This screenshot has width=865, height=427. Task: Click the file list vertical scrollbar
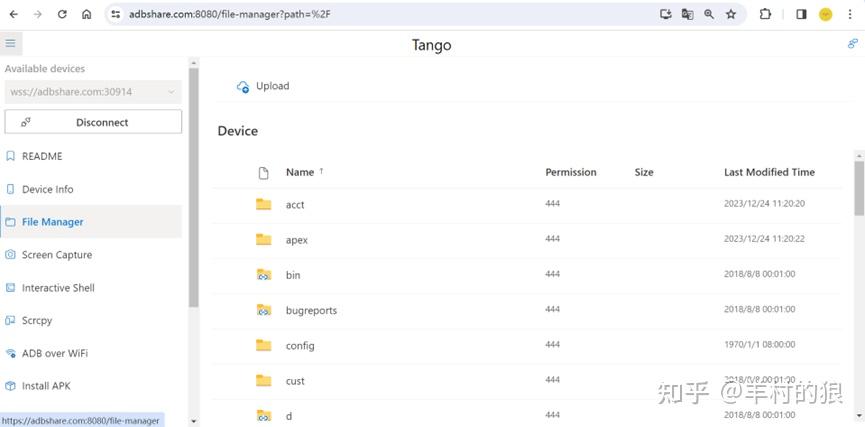[x=859, y=190]
